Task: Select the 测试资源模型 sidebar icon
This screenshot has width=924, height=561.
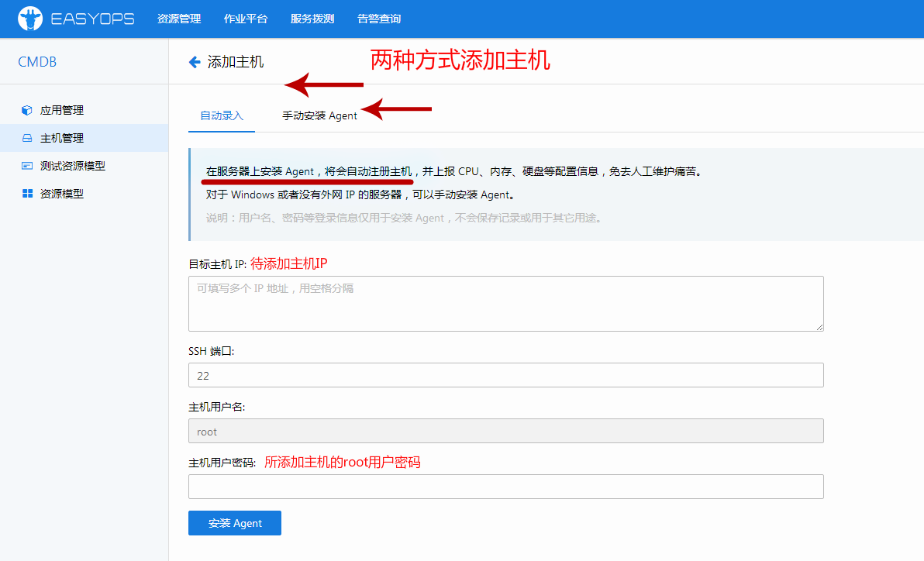Action: [28, 166]
